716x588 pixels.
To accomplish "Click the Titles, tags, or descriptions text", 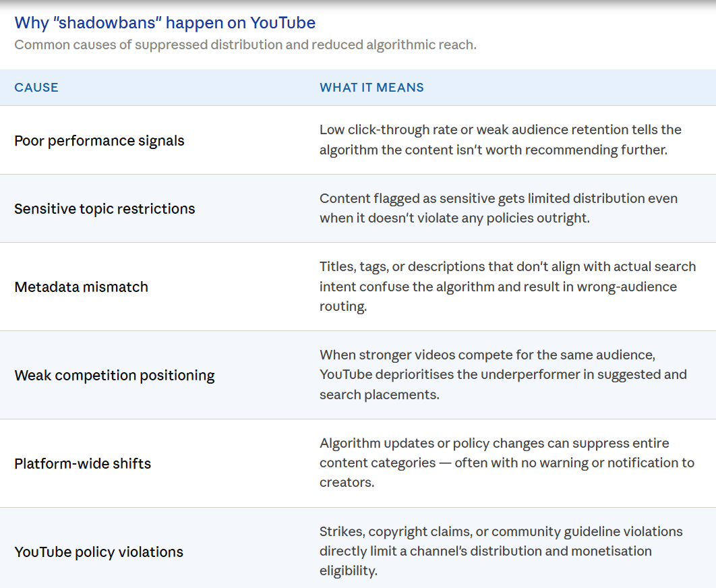I will pos(508,287).
